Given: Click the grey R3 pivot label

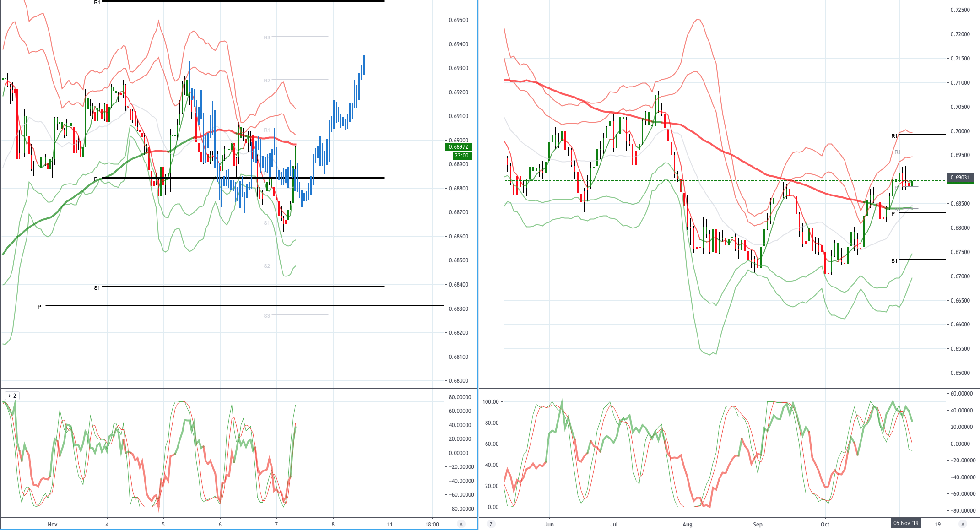Looking at the screenshot, I should [267, 38].
